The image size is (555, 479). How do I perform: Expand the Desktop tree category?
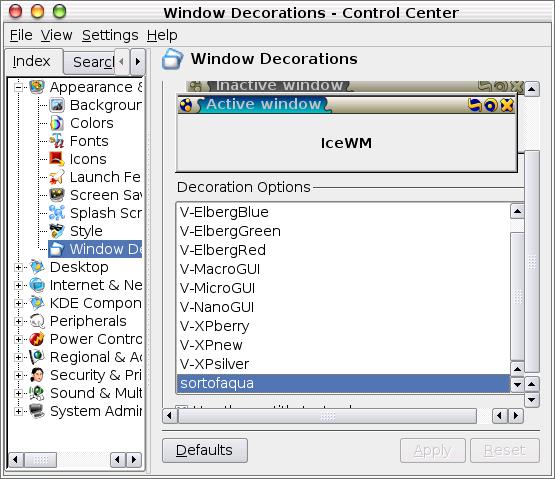click(18, 267)
